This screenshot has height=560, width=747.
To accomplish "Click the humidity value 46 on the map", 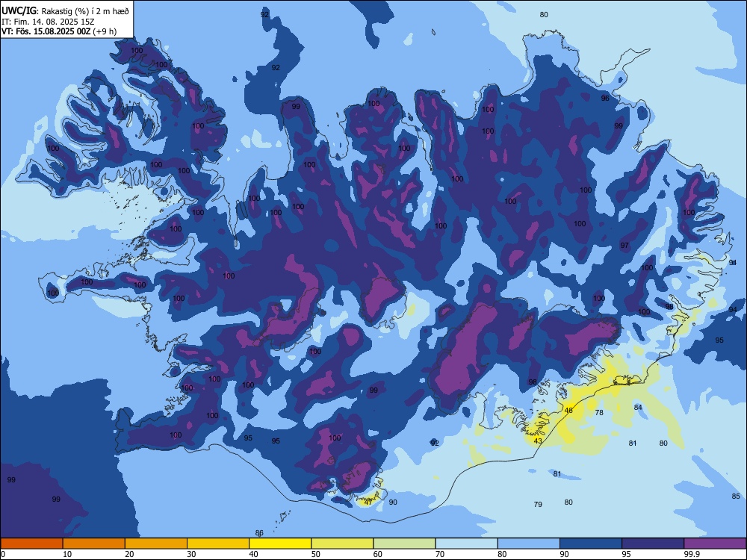I will tap(568, 411).
